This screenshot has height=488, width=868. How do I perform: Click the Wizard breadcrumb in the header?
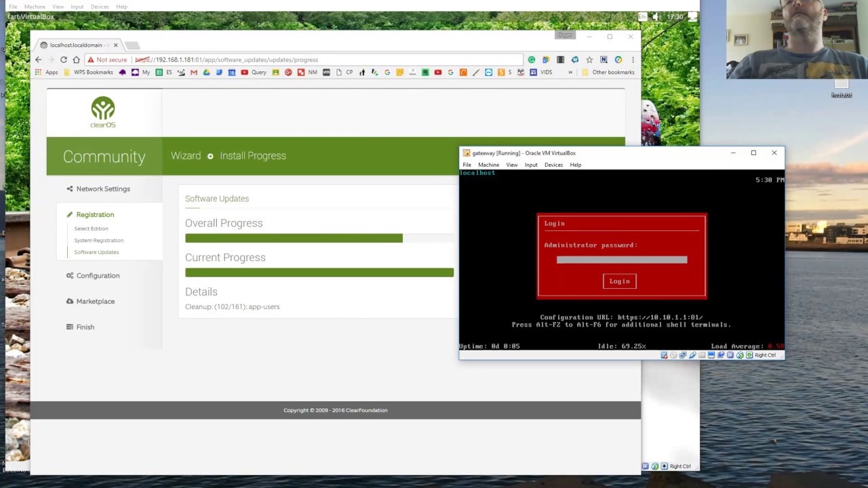tap(186, 156)
